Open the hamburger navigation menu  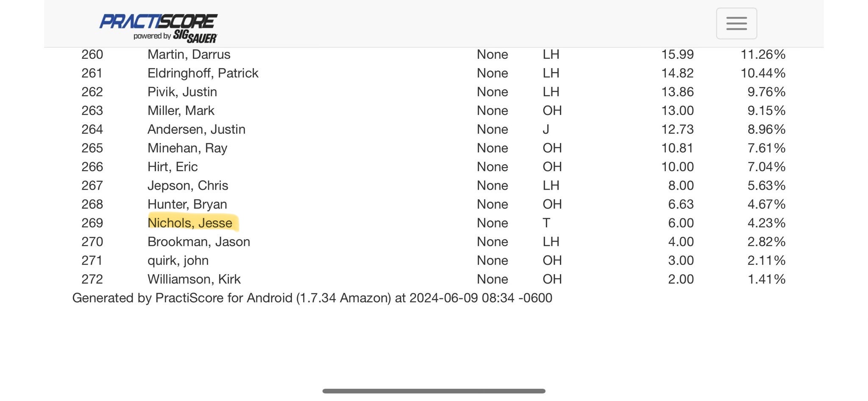736,23
